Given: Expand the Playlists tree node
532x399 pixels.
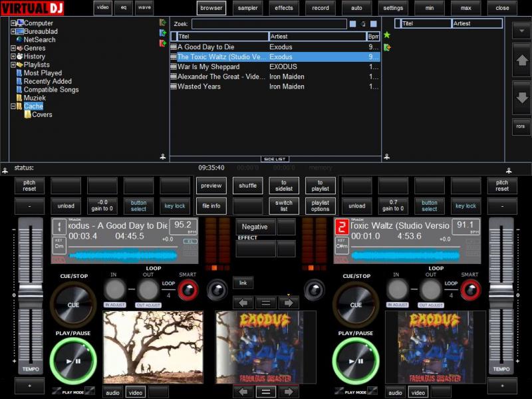Looking at the screenshot, I should (13, 65).
